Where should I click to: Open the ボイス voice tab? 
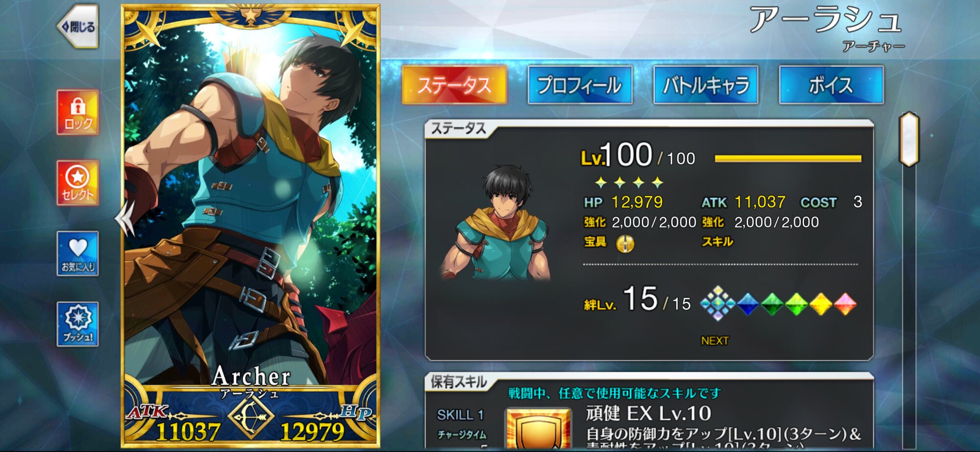[x=831, y=85]
